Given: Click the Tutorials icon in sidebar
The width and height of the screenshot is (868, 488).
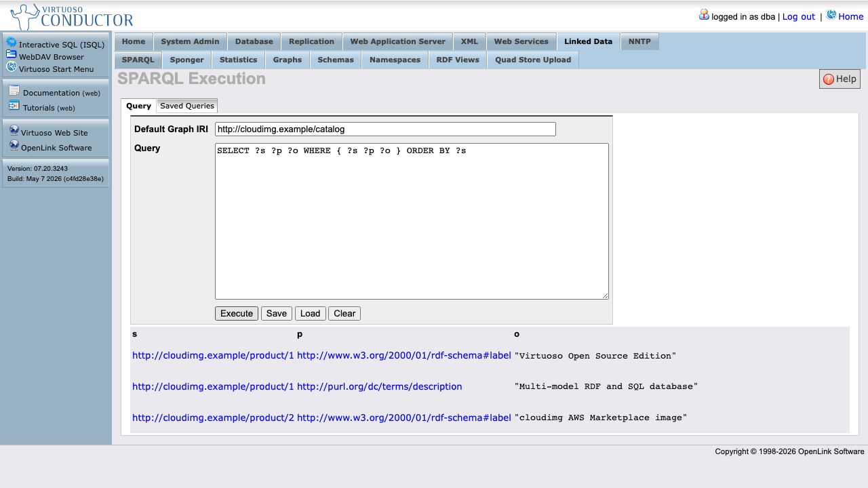Looking at the screenshot, I should tap(14, 106).
